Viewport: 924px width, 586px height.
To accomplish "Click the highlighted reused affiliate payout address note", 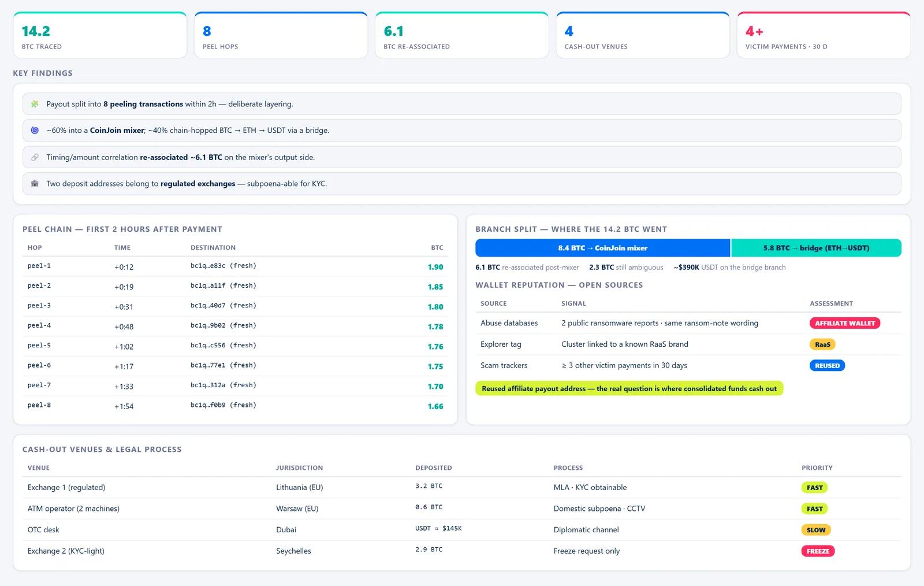I will tap(629, 388).
